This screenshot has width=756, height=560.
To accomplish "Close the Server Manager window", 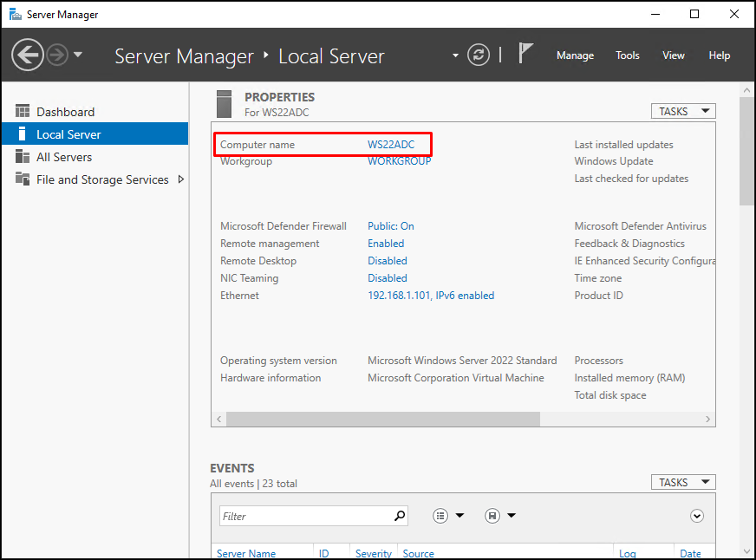I will (733, 15).
